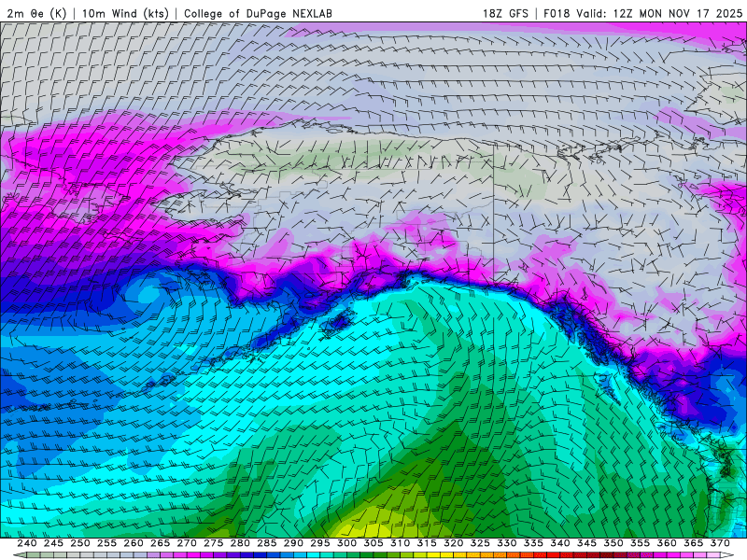Click the 340 value on color scale
This screenshot has height=560, width=747.
(x=560, y=543)
